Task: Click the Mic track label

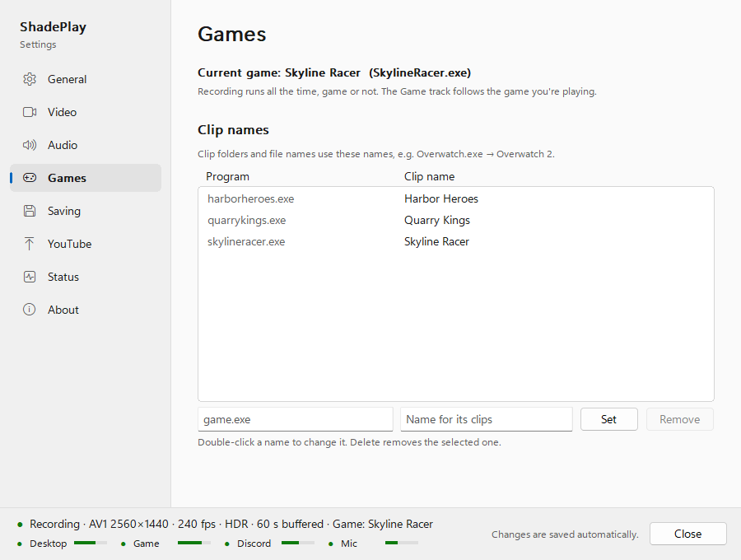Action: 349,544
